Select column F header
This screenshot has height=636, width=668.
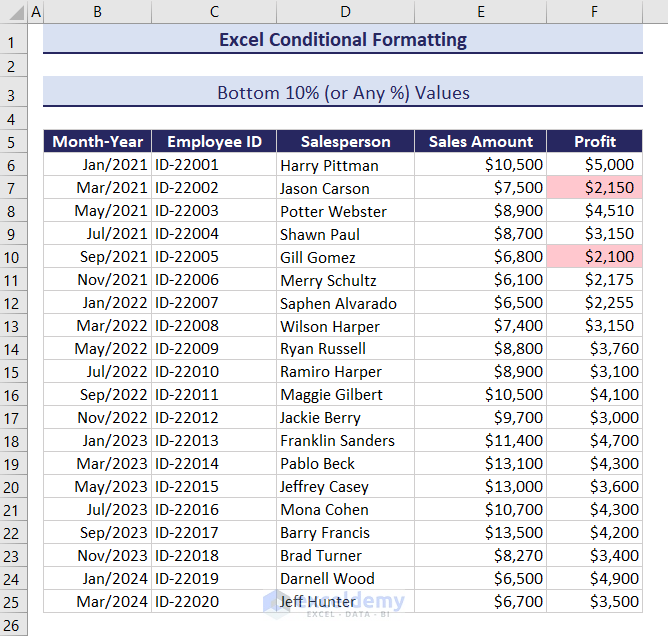[594, 12]
